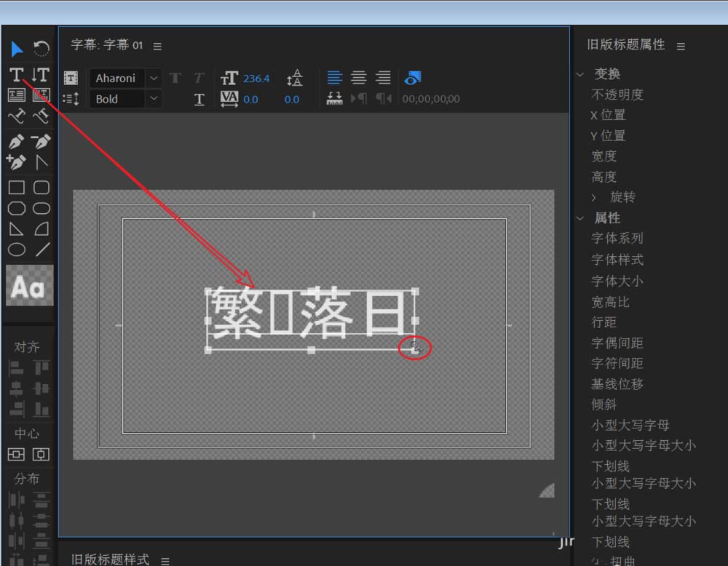Select the Vertical Type tool
Viewport: 728px width, 566px height.
41,74
